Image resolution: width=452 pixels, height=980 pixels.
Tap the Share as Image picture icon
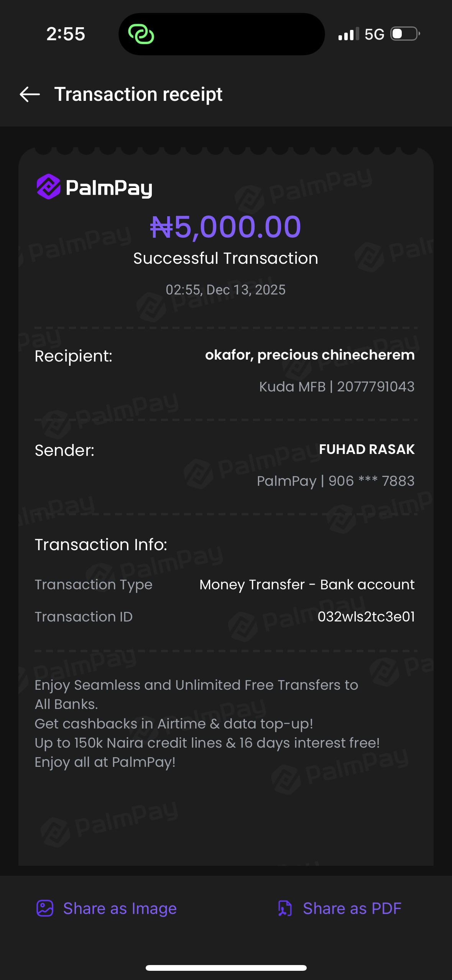(45, 908)
